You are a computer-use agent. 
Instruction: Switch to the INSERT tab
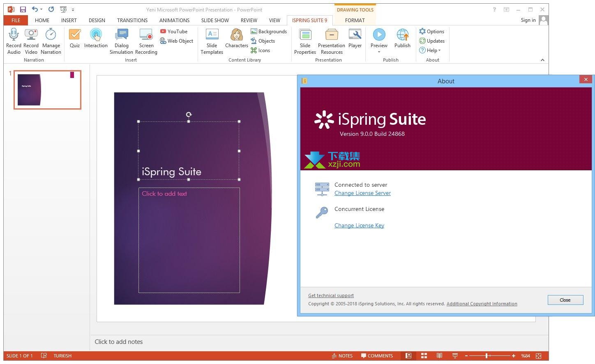click(69, 20)
